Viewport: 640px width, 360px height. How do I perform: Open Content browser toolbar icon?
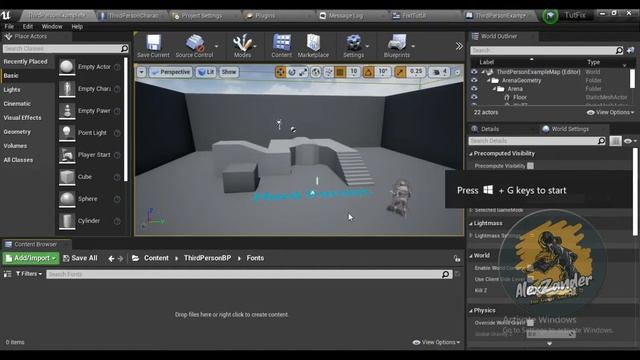click(282, 46)
